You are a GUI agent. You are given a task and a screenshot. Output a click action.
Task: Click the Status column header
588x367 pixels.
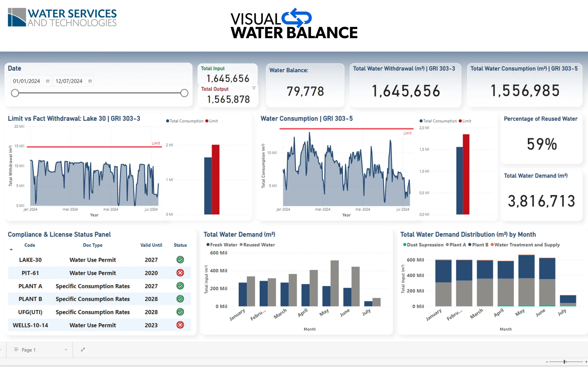pos(180,245)
